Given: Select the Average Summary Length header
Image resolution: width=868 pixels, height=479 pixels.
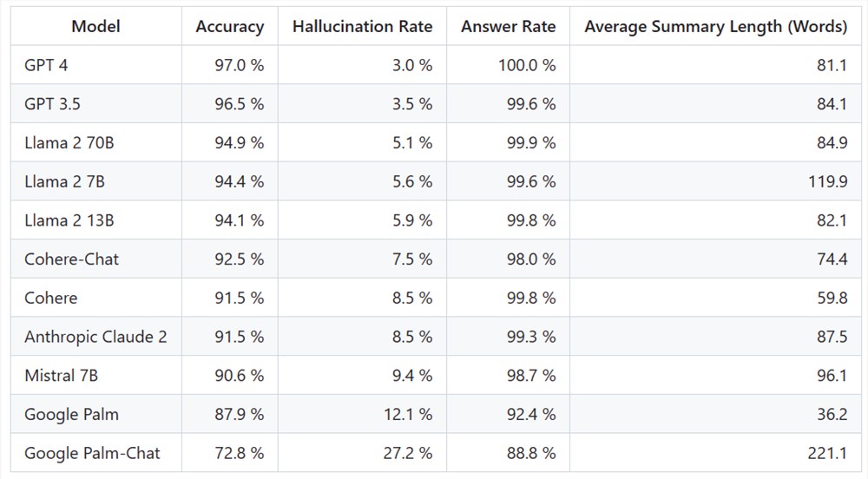Looking at the screenshot, I should [x=715, y=26].
